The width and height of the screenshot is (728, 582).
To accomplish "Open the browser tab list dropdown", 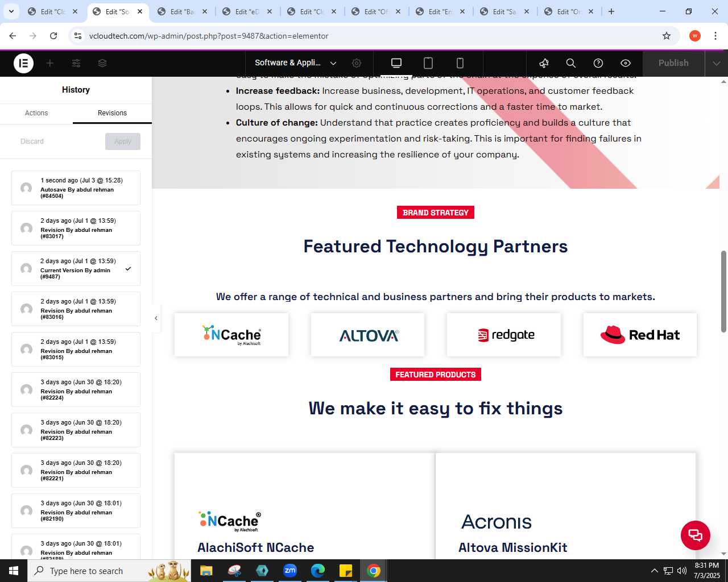I will (11, 11).
